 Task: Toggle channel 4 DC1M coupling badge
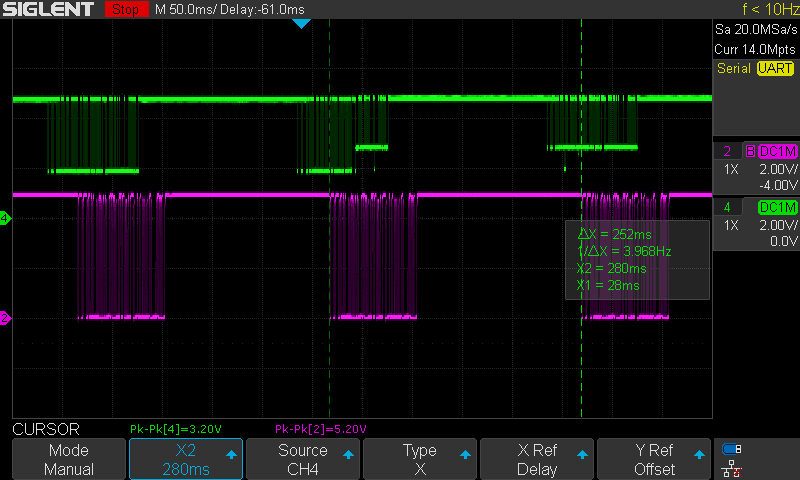[x=777, y=207]
